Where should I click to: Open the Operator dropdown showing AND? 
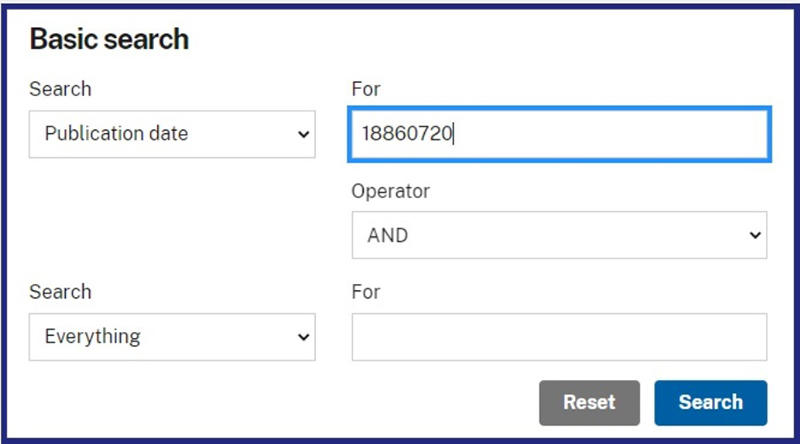(x=559, y=235)
